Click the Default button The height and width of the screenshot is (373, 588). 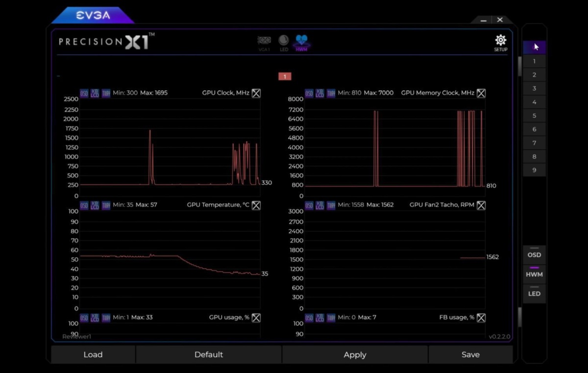click(x=209, y=354)
